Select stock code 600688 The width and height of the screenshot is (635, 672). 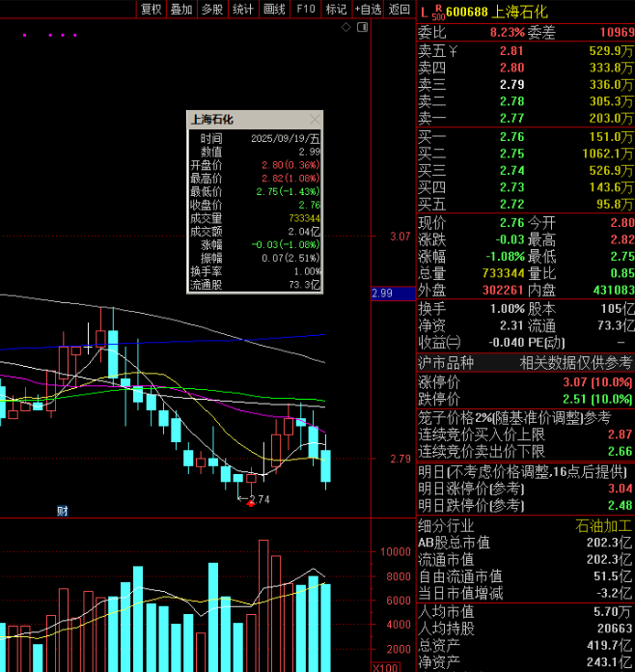[x=467, y=12]
